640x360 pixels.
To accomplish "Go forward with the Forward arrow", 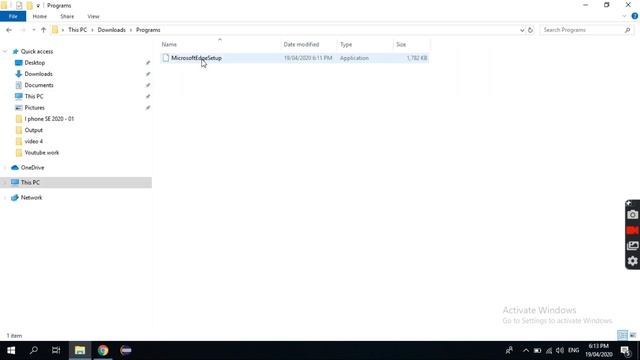I will click(23, 30).
